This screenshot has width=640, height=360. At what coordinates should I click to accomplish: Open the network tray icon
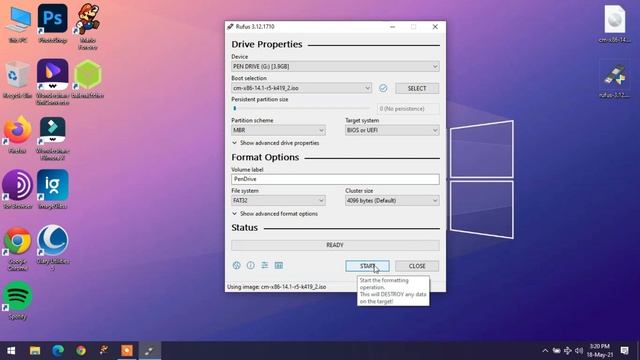coord(568,351)
